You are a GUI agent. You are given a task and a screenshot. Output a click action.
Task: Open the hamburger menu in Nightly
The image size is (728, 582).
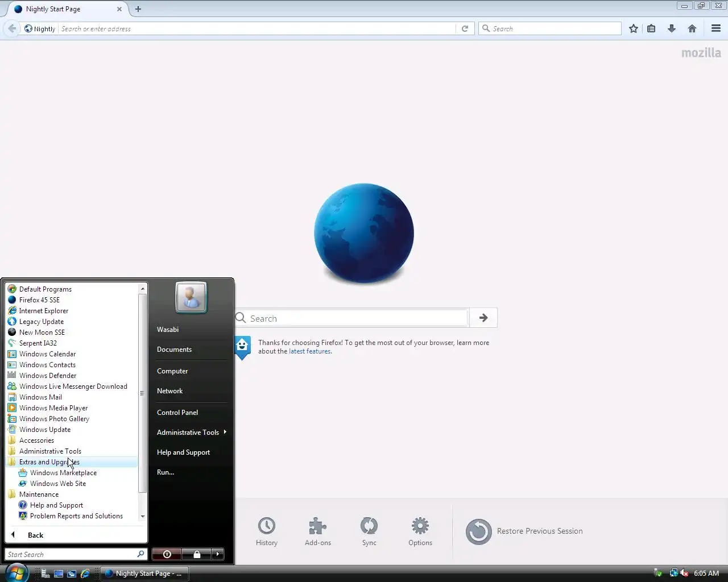(716, 28)
